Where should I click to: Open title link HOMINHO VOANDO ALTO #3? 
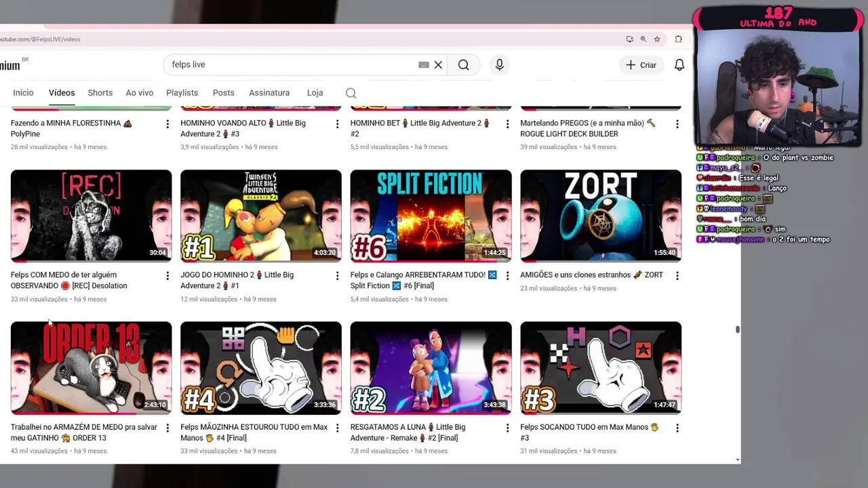pos(243,129)
